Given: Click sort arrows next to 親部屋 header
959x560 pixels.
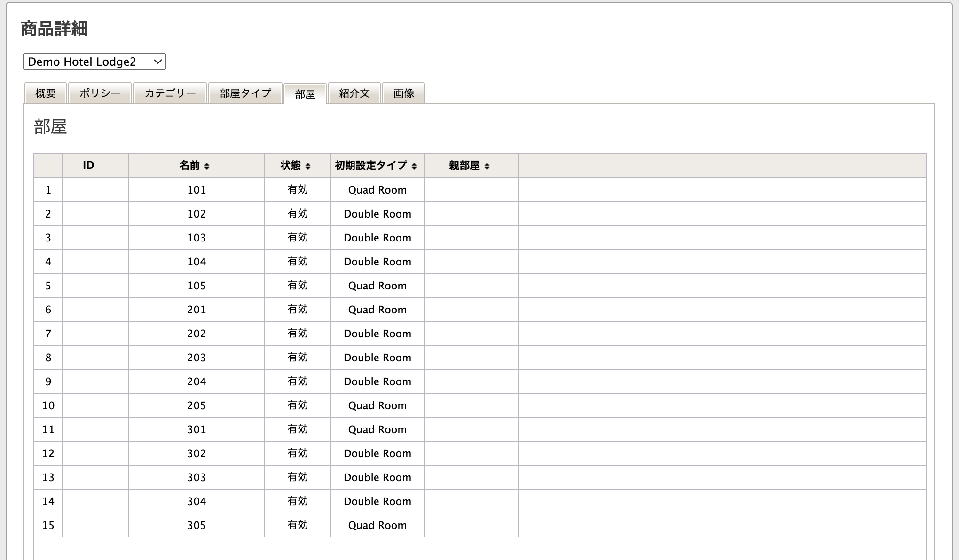Looking at the screenshot, I should [x=487, y=166].
